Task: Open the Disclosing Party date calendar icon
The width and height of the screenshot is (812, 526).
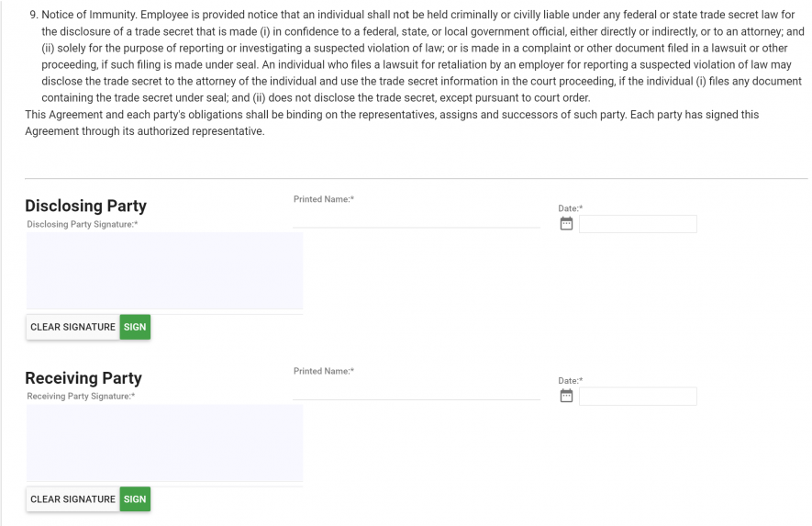Action: [566, 224]
